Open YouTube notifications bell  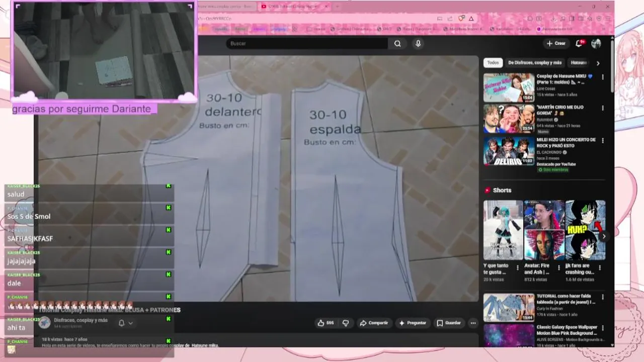click(x=579, y=44)
